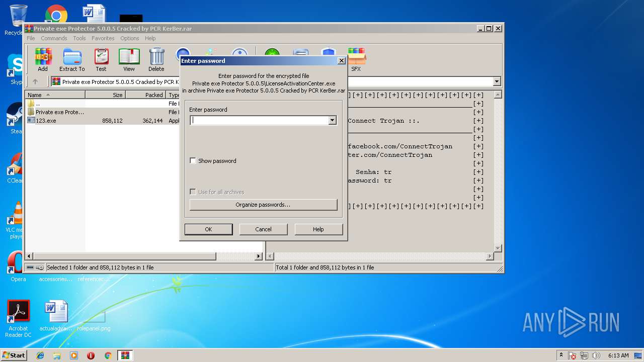Sort file list by Size column

[x=105, y=95]
